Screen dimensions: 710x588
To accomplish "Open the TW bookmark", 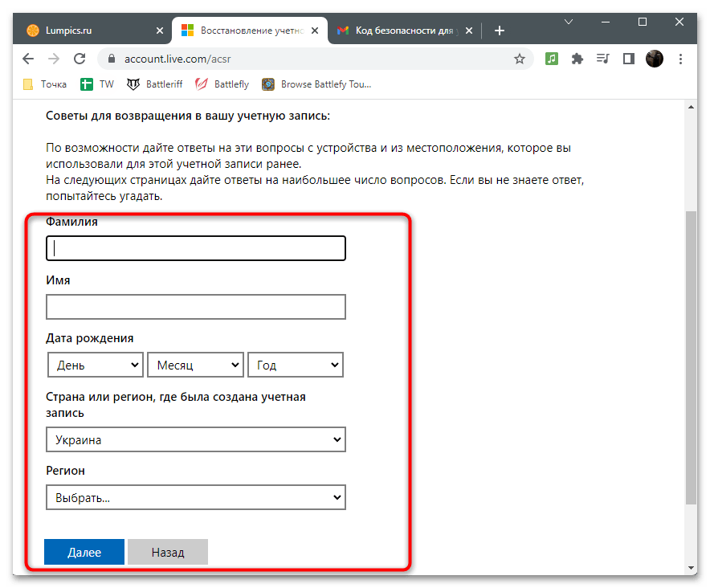I will pos(97,84).
